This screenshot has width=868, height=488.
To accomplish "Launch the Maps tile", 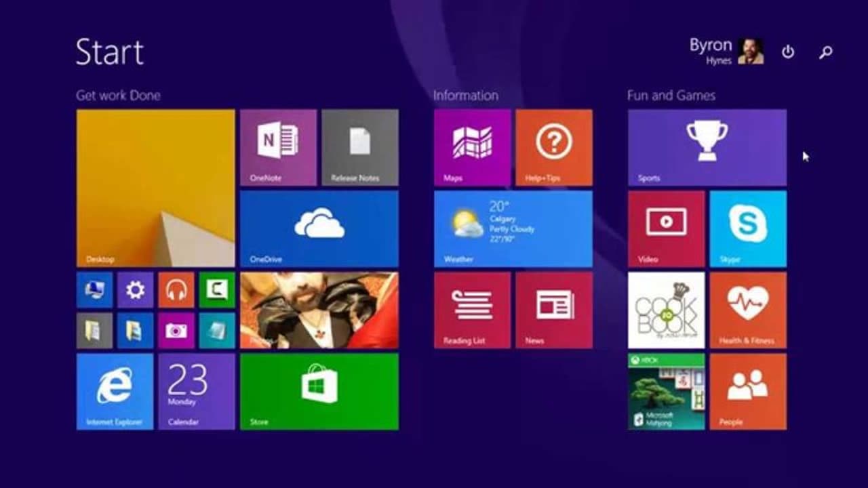I will click(x=471, y=146).
